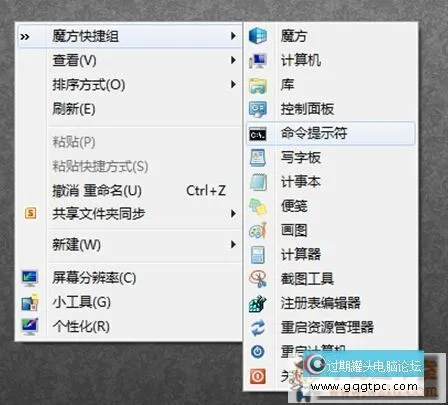Click the 画图 label in submenu
The image size is (448, 405).
294,230
